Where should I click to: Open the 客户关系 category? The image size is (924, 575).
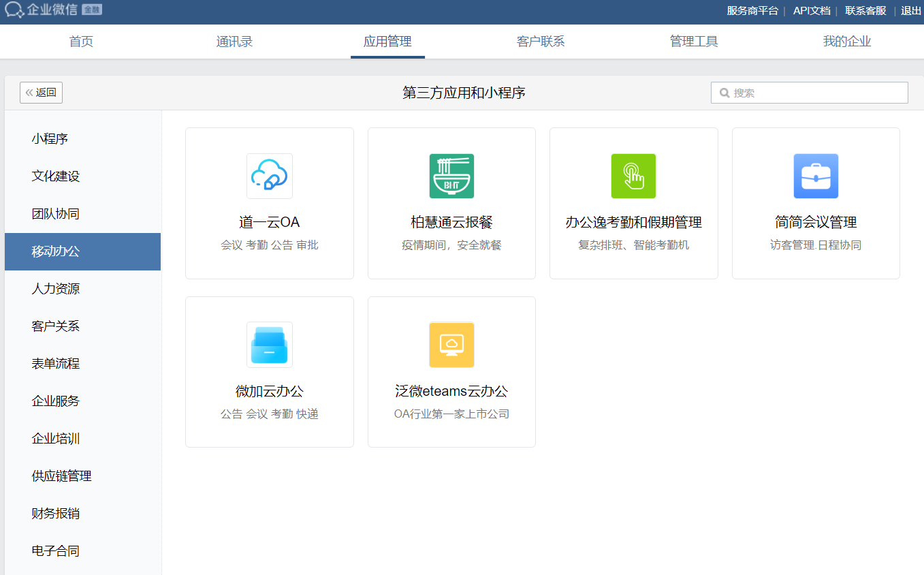82,326
